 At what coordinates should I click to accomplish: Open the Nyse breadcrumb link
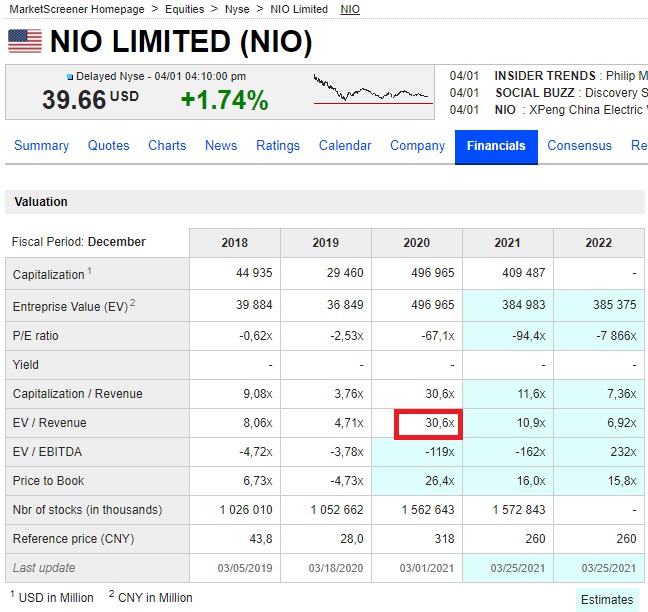pyautogui.click(x=237, y=9)
